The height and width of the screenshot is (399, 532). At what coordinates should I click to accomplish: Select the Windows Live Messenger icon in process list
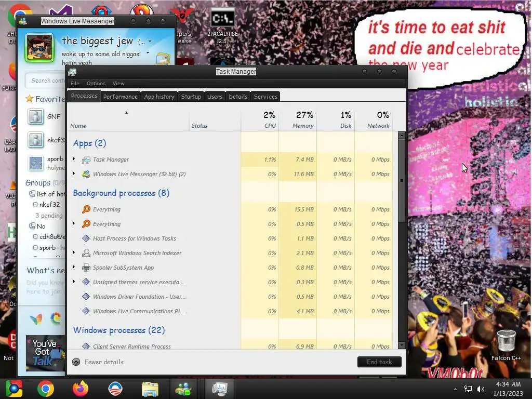(x=86, y=174)
